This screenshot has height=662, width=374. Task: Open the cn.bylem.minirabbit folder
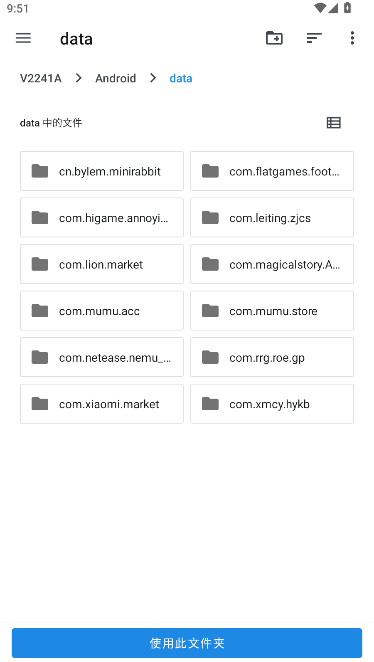pos(102,171)
